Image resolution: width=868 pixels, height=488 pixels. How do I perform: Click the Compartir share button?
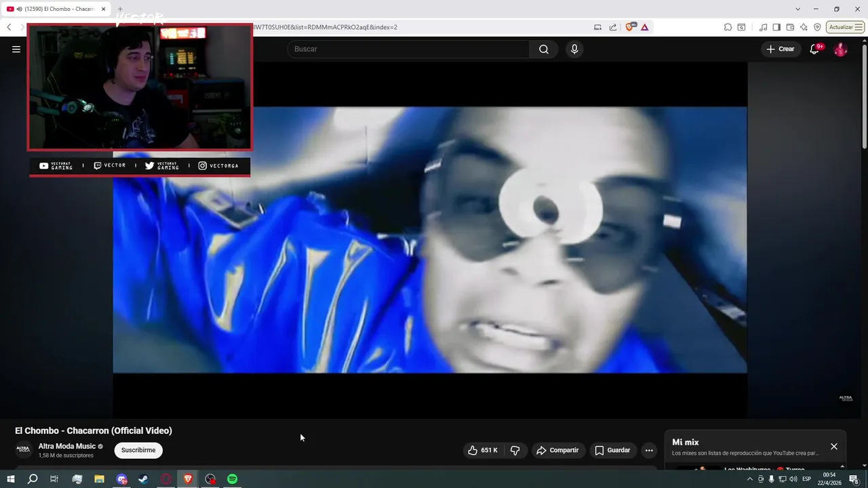pyautogui.click(x=557, y=450)
